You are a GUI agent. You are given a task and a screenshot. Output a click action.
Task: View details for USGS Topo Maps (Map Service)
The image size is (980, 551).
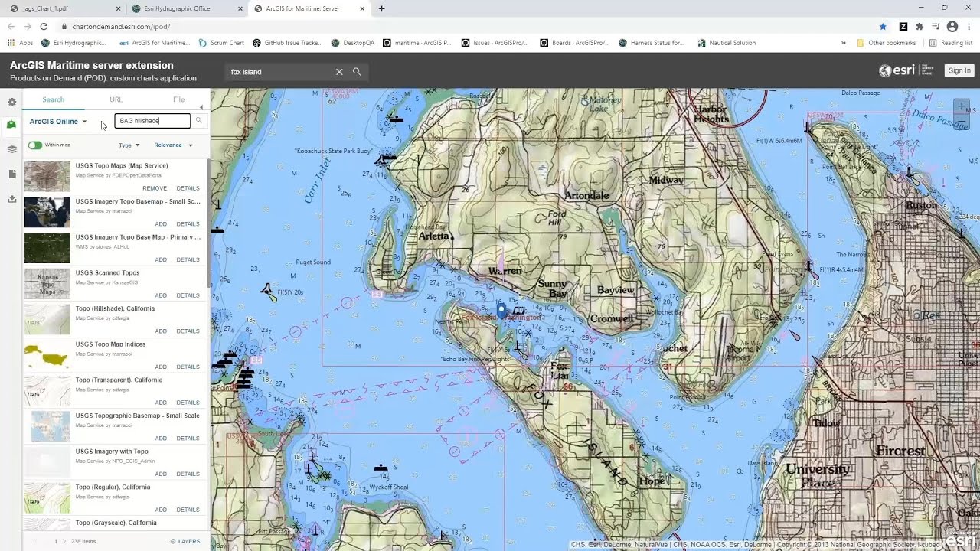click(188, 188)
